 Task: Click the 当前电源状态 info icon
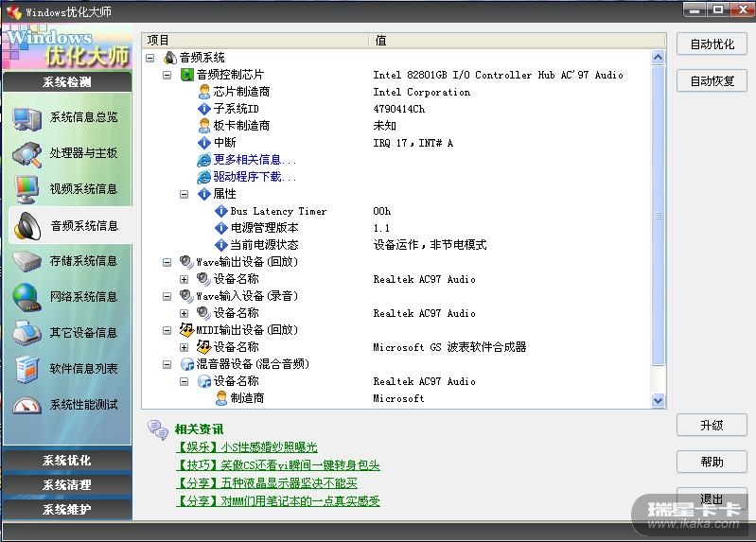220,245
